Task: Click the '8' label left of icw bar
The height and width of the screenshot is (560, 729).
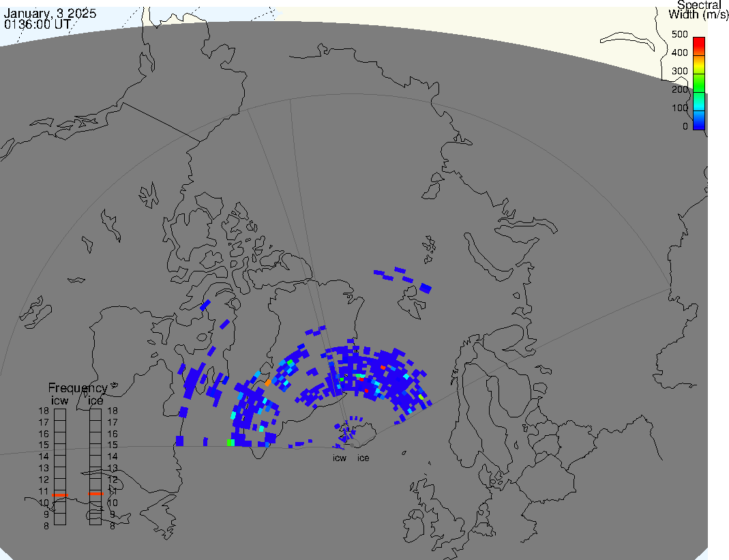Action: coord(46,526)
